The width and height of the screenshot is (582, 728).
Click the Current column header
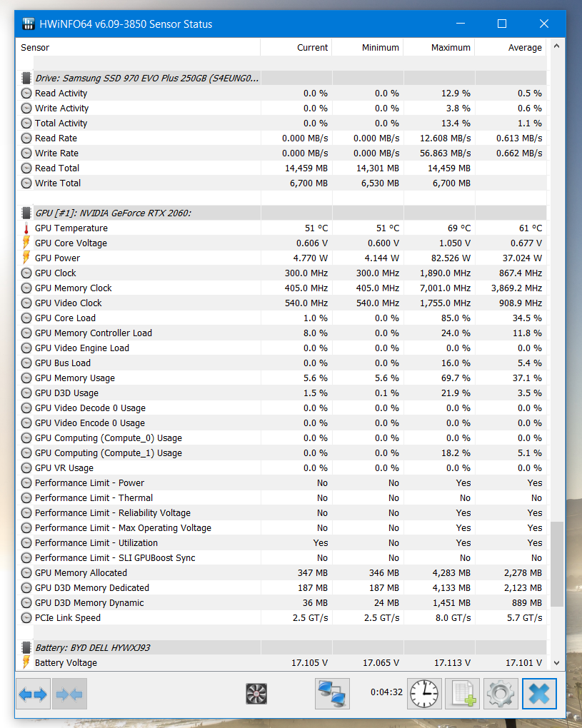pyautogui.click(x=296, y=47)
